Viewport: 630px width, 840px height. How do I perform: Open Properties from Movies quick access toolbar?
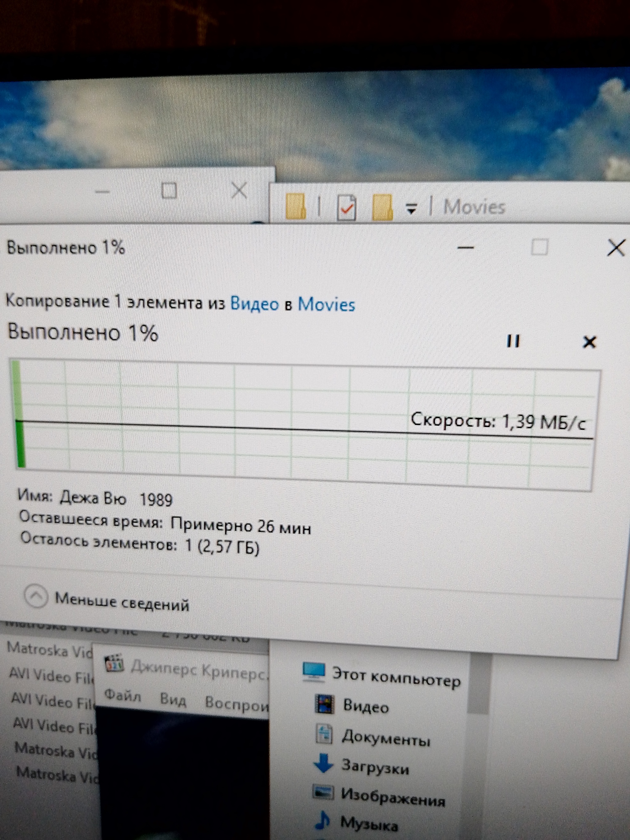click(x=347, y=207)
